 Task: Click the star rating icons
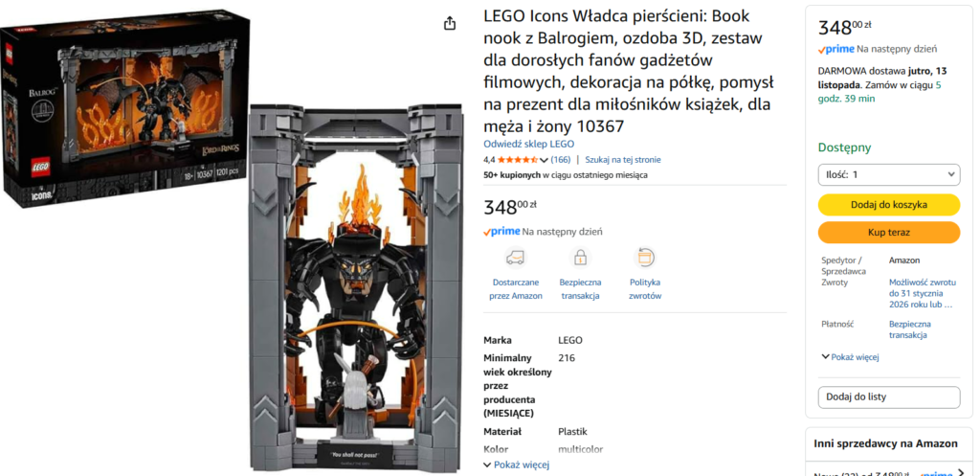click(517, 160)
